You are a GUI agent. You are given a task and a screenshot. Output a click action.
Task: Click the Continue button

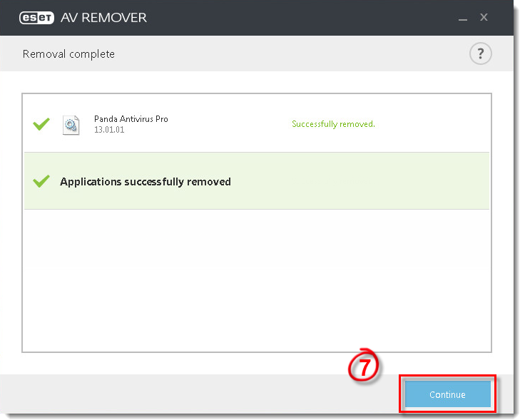(x=447, y=394)
